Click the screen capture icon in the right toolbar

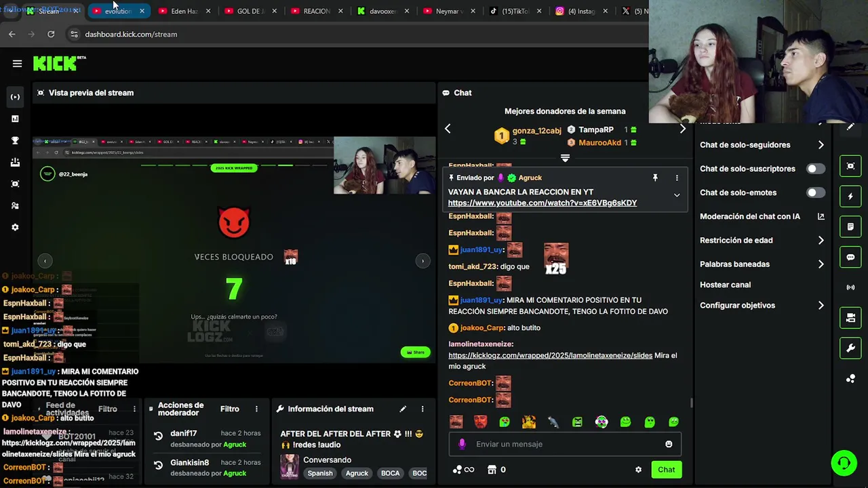click(850, 166)
